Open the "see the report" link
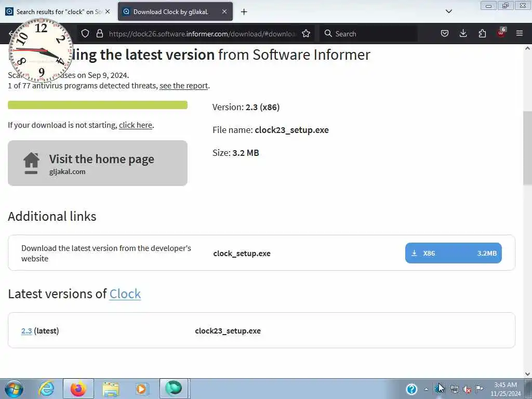Viewport: 532px width, 399px height. coord(183,86)
